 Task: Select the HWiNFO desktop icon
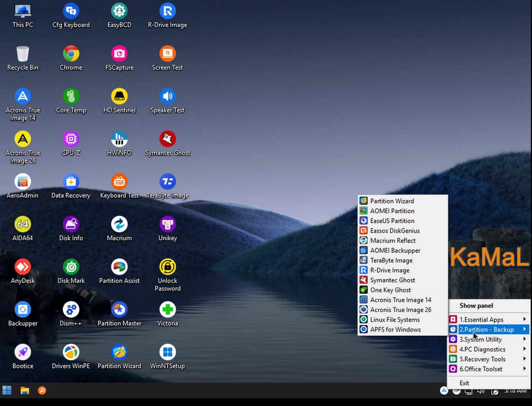pos(119,144)
